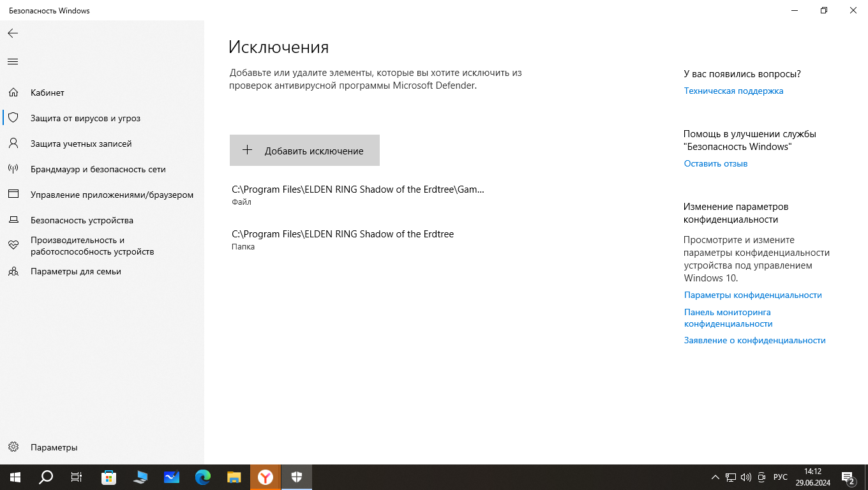The width and height of the screenshot is (868, 490).
Task: Click the shield icon for Защита от вирусов и угроз
Action: 13,118
